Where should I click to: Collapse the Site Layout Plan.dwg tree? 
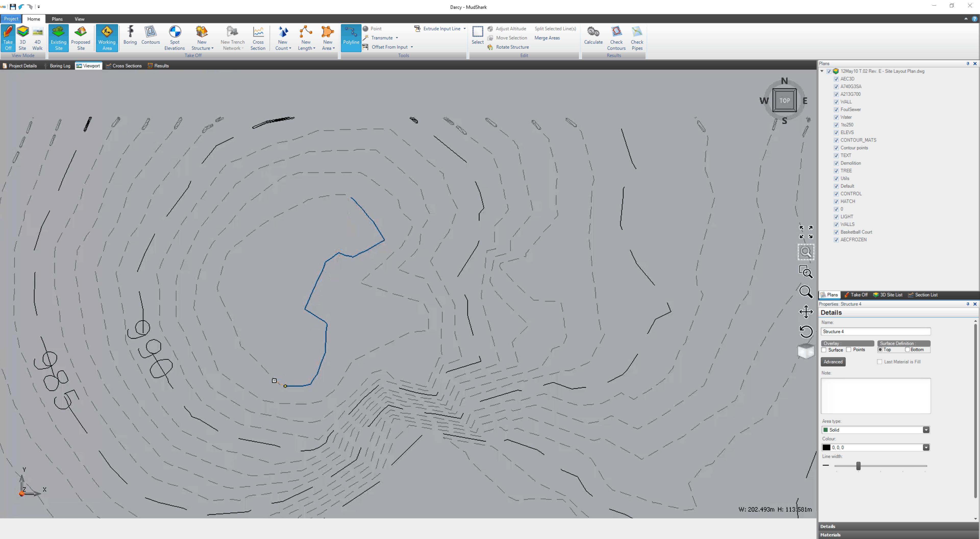click(822, 71)
